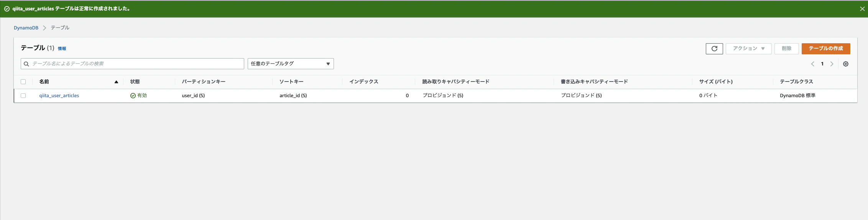This screenshot has width=868, height=220.
Task: Click the green active status icon
Action: 133,96
